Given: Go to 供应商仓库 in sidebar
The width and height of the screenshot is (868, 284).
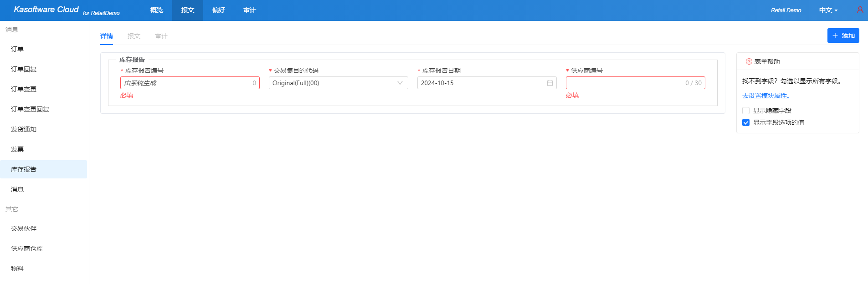Looking at the screenshot, I should (27, 248).
